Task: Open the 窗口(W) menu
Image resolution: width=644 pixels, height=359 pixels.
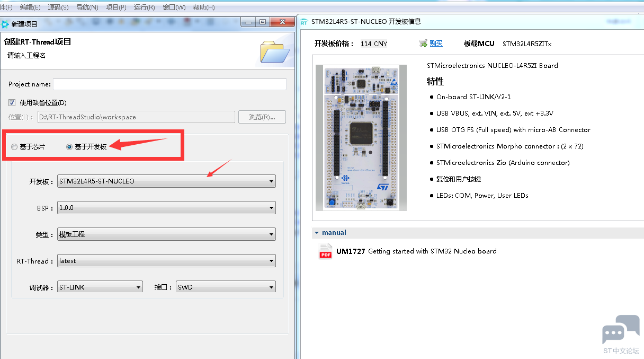Action: pyautogui.click(x=174, y=7)
